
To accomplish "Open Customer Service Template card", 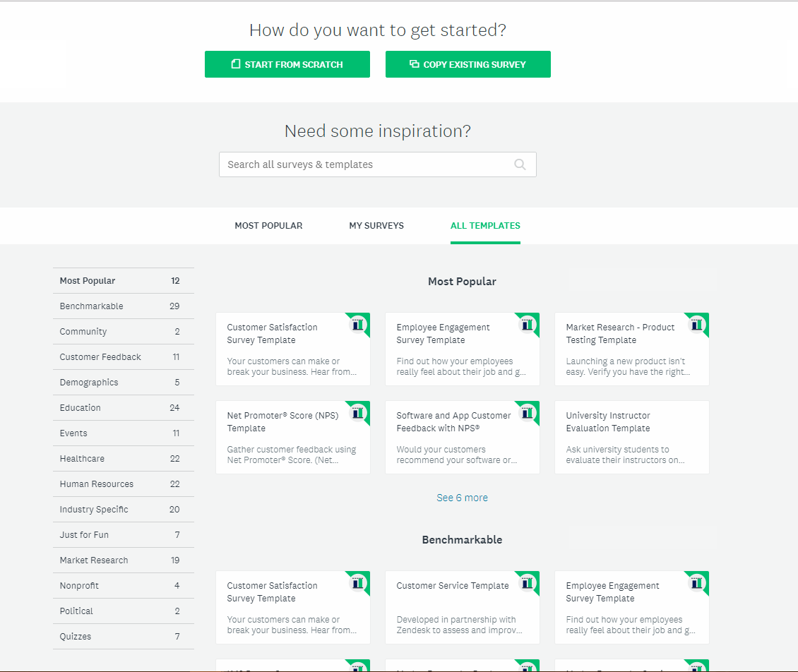I will (463, 607).
